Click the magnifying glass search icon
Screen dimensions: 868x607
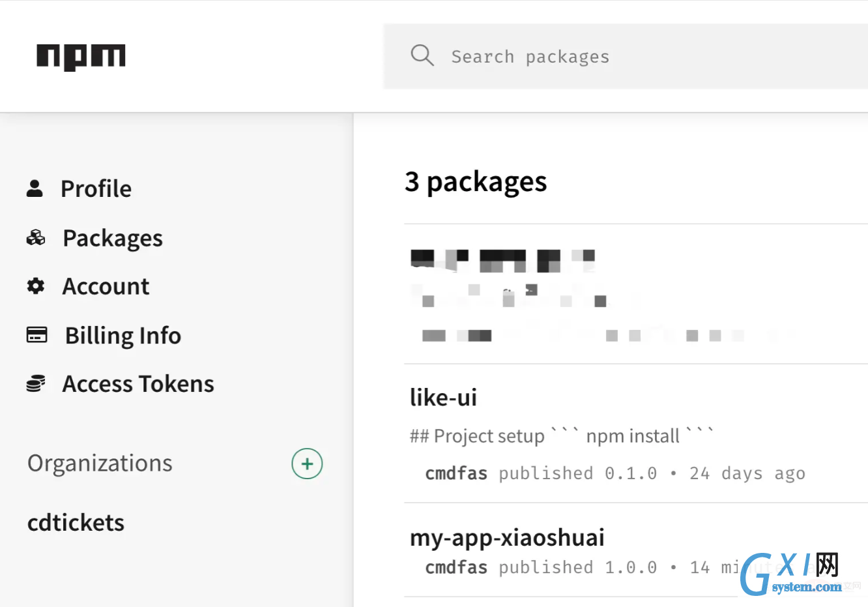tap(422, 55)
